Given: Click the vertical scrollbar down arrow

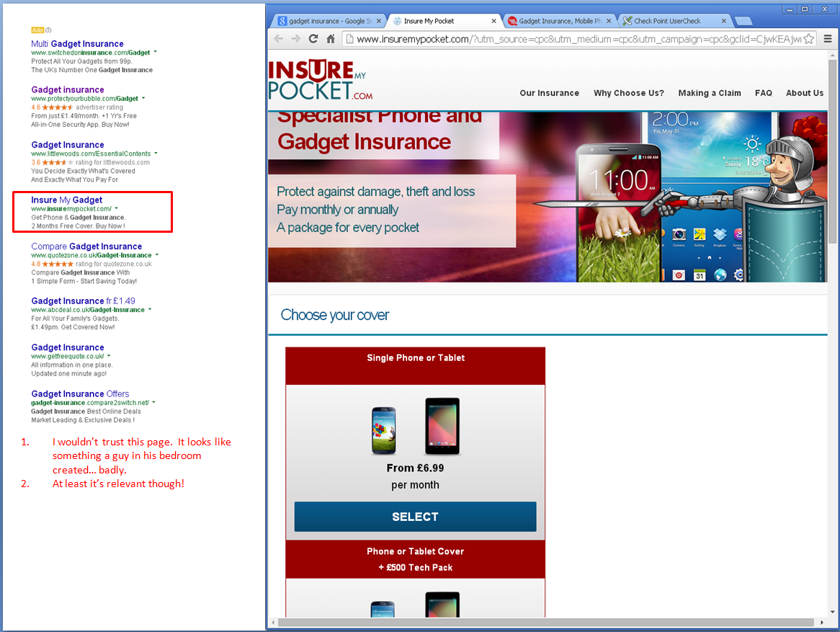Looking at the screenshot, I should [x=832, y=612].
